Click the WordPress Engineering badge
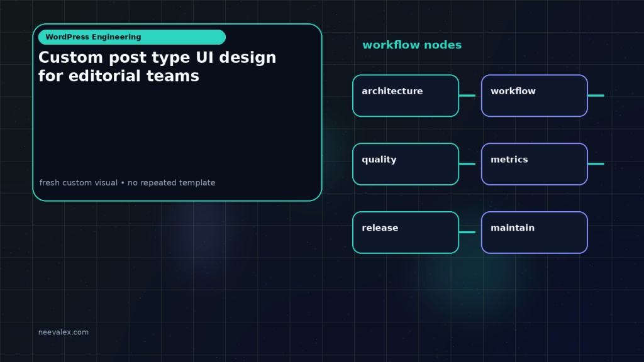The image size is (644, 362). tap(132, 37)
